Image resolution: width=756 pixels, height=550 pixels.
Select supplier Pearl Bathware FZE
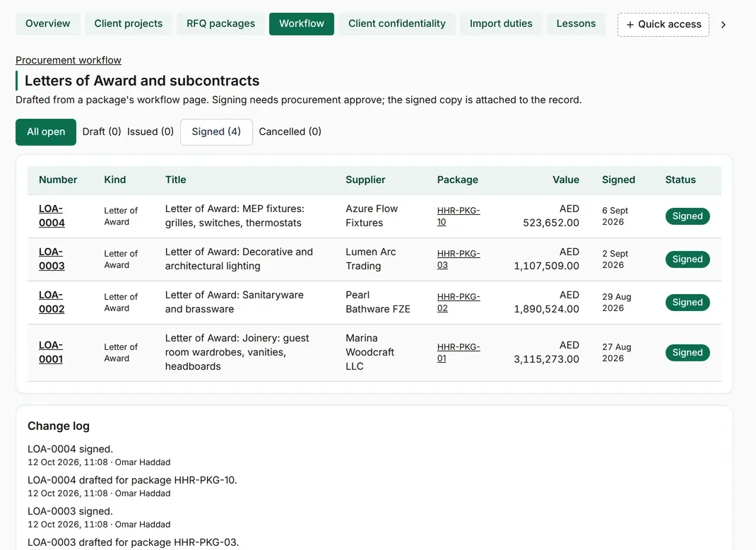pos(378,302)
